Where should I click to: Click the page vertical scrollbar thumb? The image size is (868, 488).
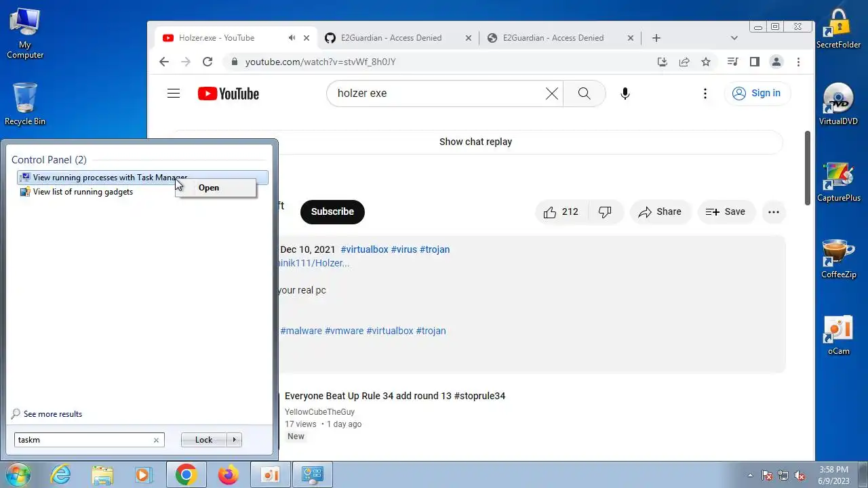[x=807, y=167]
